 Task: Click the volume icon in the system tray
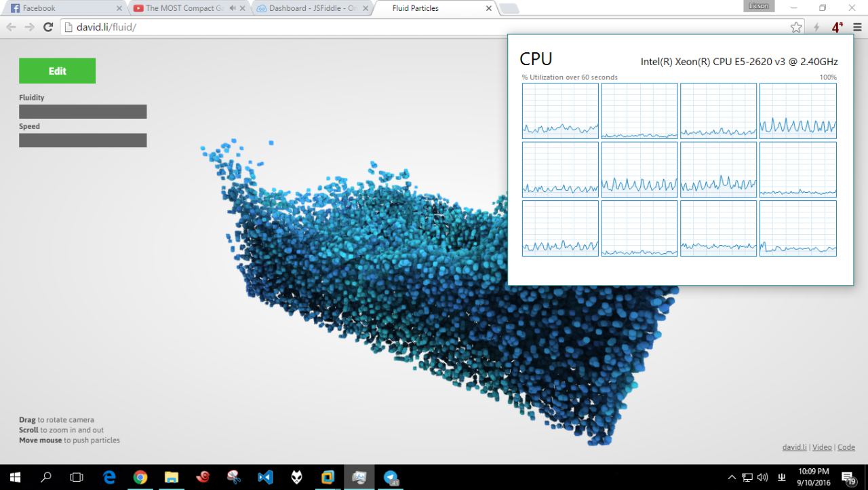[x=762, y=477]
